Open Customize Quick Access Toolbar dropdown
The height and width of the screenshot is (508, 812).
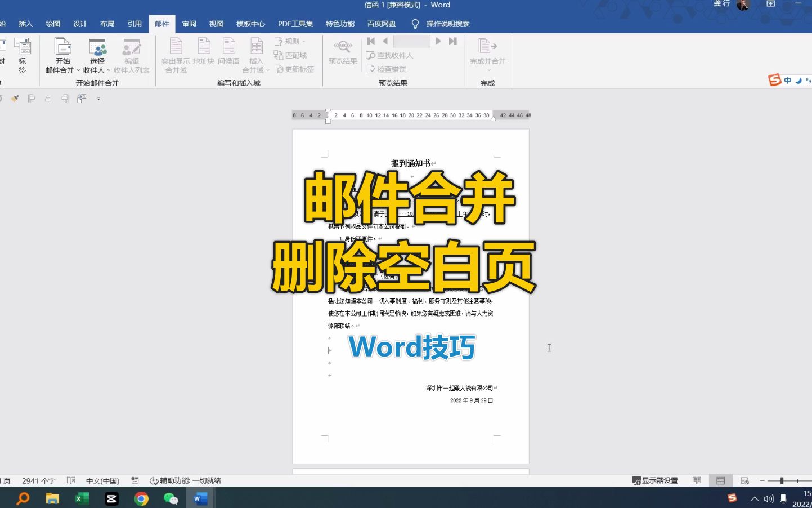click(98, 99)
